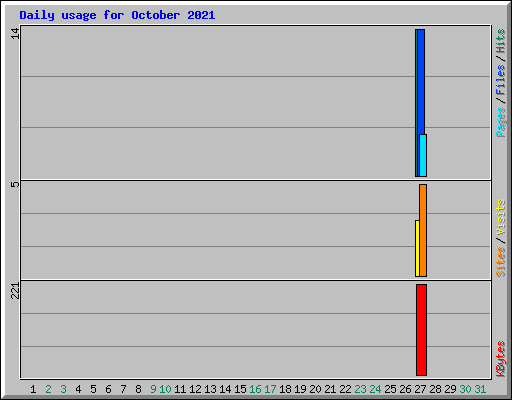The width and height of the screenshot is (512, 400).
Task: Click day 22 on the x-axis
Action: pyautogui.click(x=345, y=389)
